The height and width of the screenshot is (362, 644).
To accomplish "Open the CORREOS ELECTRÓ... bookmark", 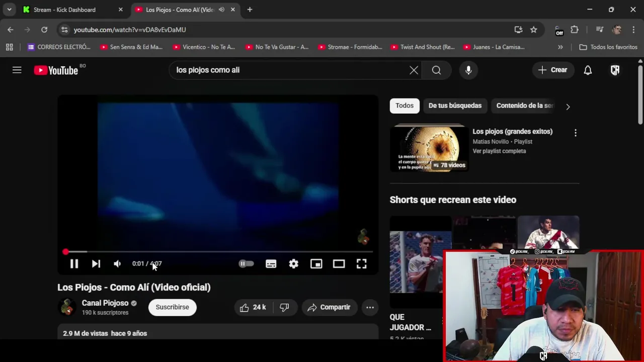I will coord(59,47).
